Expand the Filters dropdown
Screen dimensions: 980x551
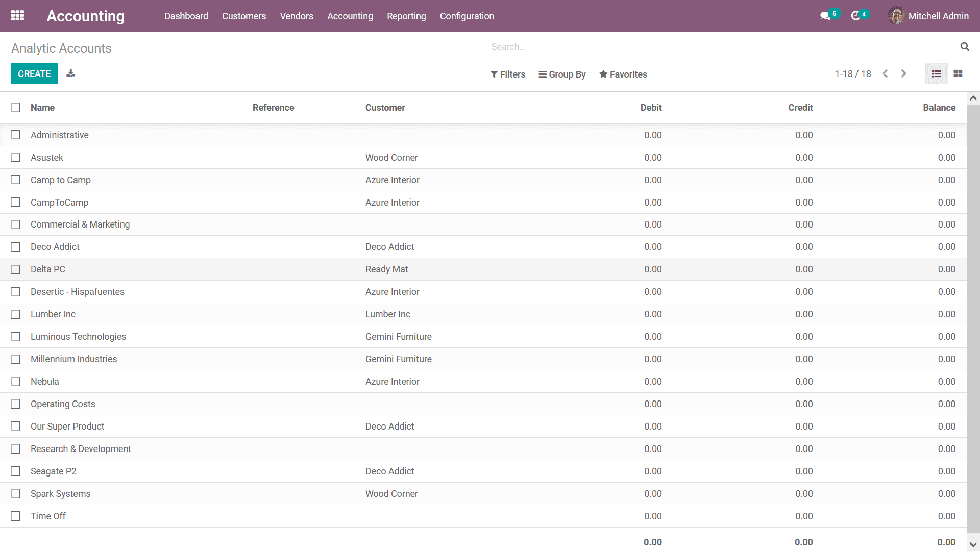click(508, 74)
